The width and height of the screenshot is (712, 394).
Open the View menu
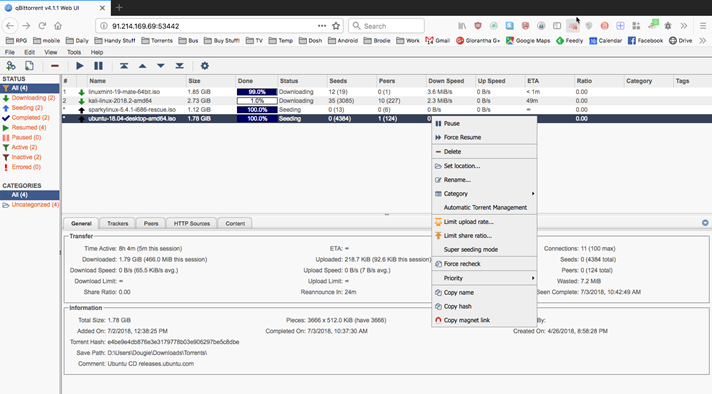(x=51, y=52)
